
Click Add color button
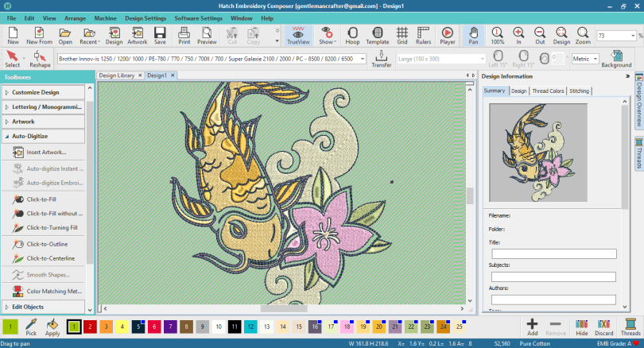pyautogui.click(x=532, y=327)
